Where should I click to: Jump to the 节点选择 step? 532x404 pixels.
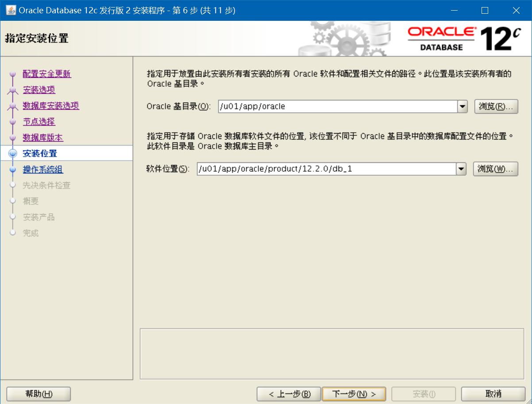(39, 122)
